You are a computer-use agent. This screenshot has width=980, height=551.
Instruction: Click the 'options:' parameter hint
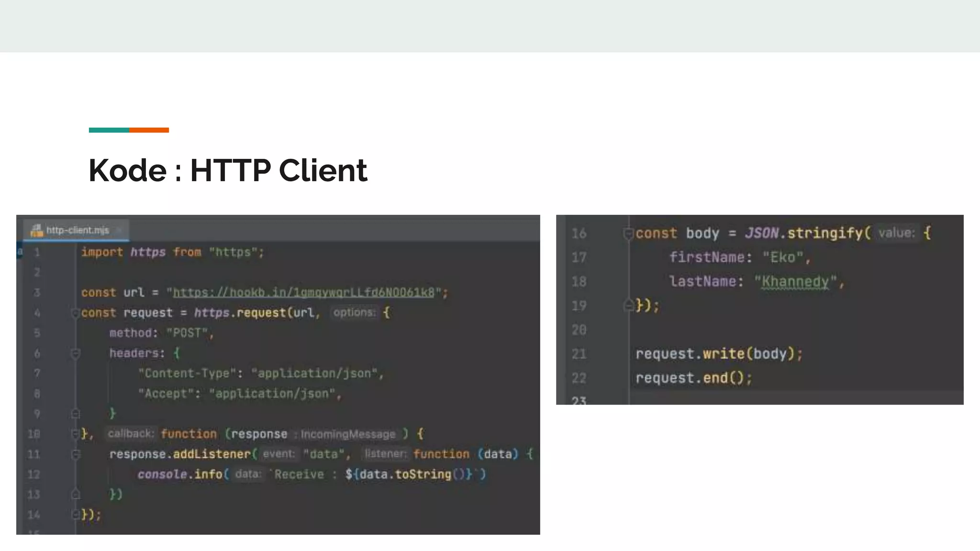click(x=354, y=313)
